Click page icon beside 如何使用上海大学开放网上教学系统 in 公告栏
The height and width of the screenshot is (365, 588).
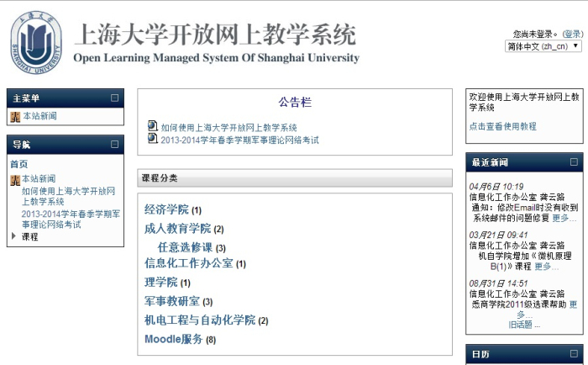click(153, 126)
